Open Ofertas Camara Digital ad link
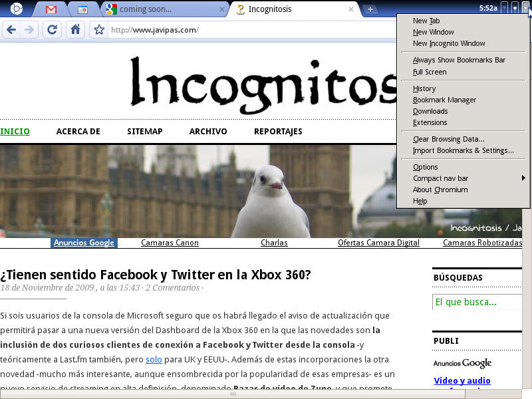The height and width of the screenshot is (399, 532). pyautogui.click(x=378, y=243)
